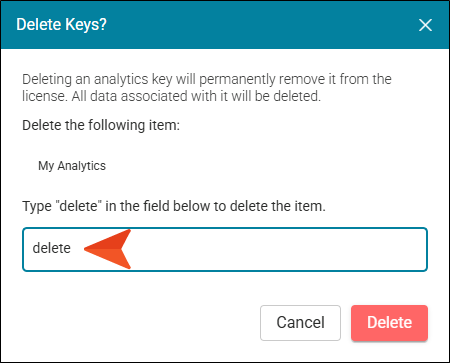Click the word "Analytics" in the item name

tap(82, 166)
